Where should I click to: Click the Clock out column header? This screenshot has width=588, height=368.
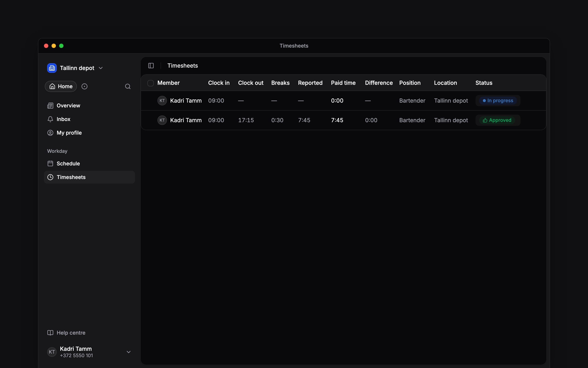tap(250, 83)
